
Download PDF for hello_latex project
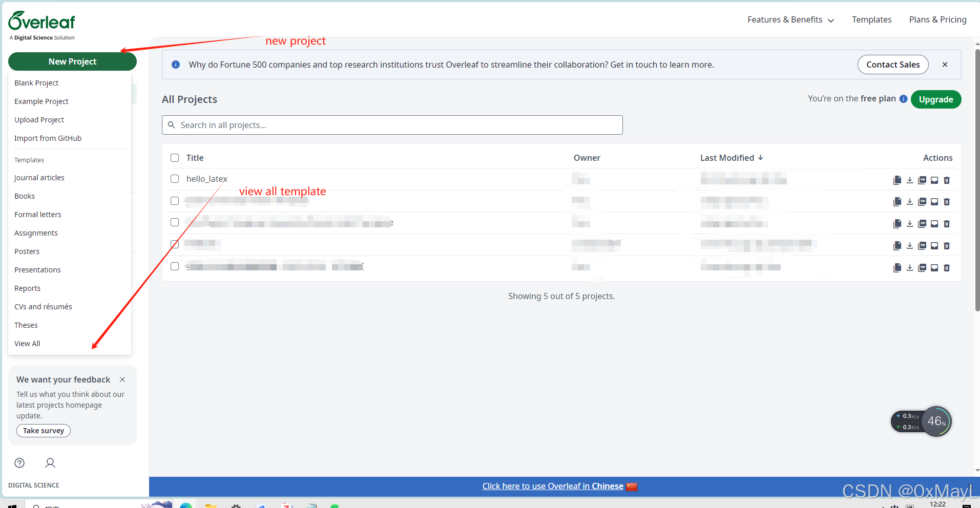click(922, 180)
